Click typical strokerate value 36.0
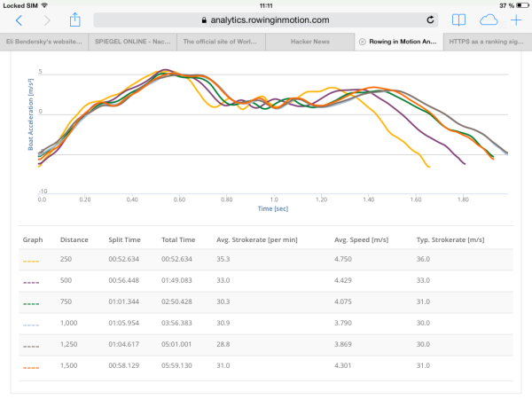This screenshot has width=532, height=399. (424, 259)
